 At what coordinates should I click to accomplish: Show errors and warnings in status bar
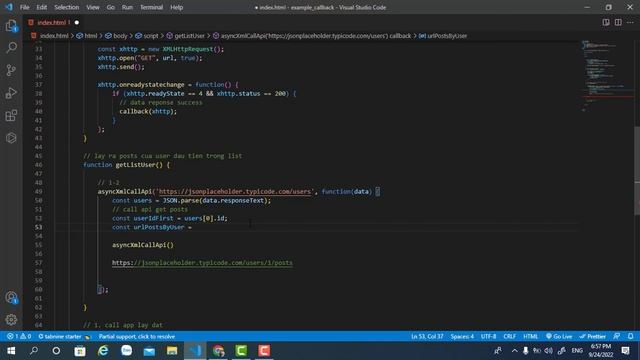[x=19, y=336]
